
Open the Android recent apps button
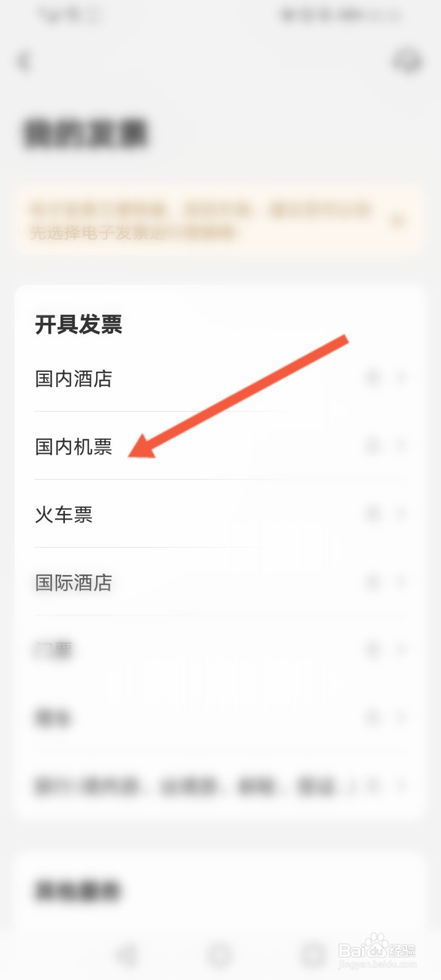313,954
